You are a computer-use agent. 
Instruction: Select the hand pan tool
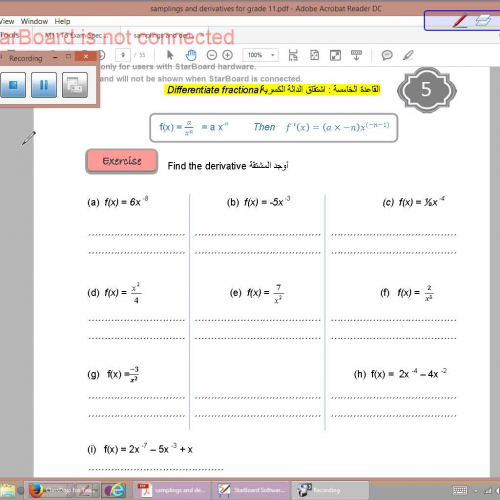(191, 55)
